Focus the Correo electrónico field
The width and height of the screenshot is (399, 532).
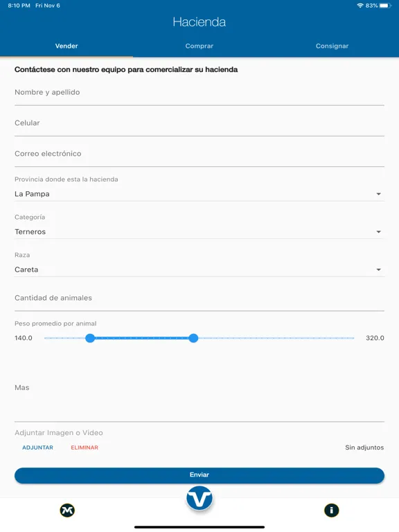pyautogui.click(x=199, y=154)
